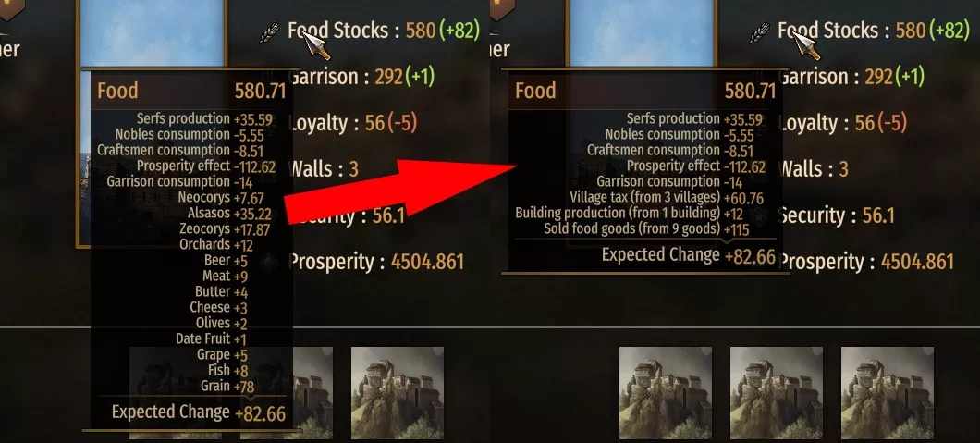Click the big red arrow between panels
980x443 pixels.
pos(400,191)
